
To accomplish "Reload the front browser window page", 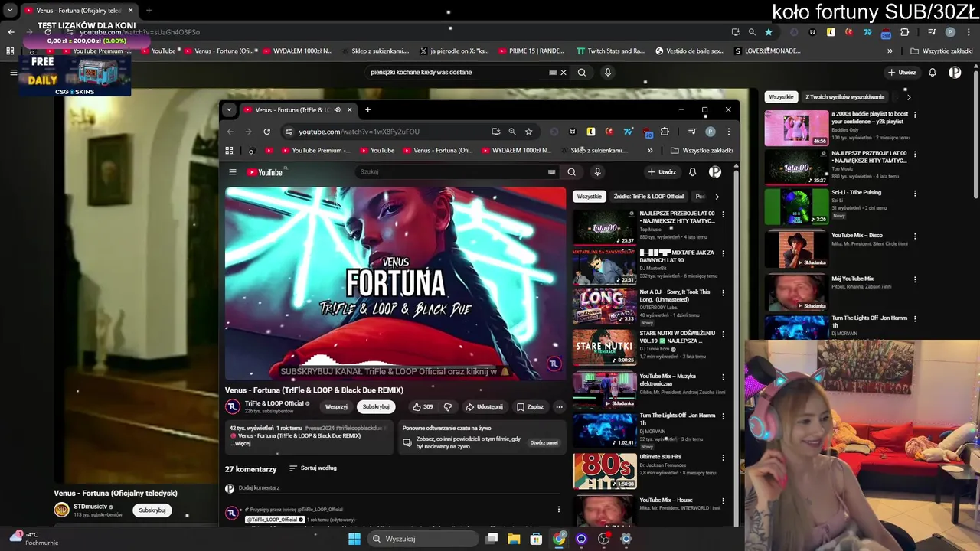I will click(x=266, y=132).
